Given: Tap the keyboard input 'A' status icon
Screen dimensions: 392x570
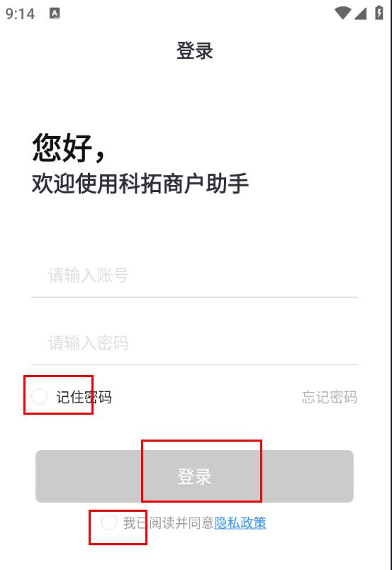Looking at the screenshot, I should tap(55, 13).
